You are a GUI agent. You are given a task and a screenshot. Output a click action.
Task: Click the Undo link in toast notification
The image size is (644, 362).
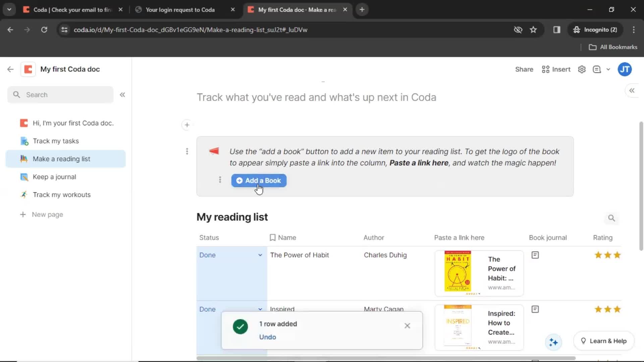[268, 337]
